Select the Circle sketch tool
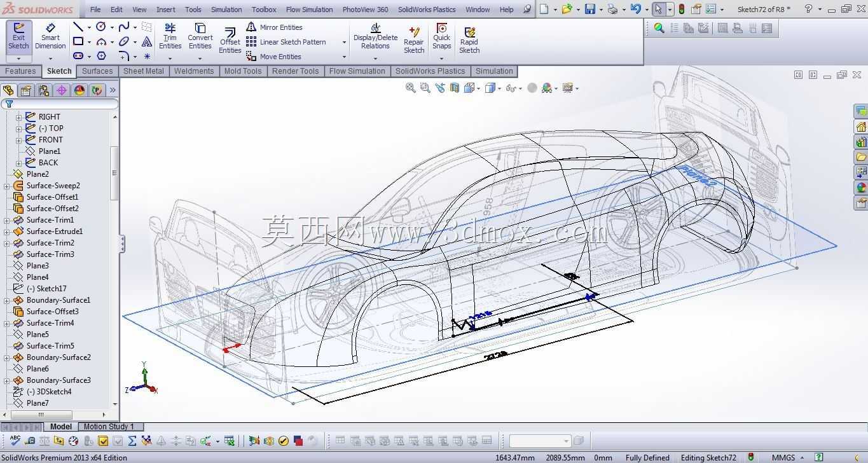The width and height of the screenshot is (868, 463). click(x=100, y=27)
